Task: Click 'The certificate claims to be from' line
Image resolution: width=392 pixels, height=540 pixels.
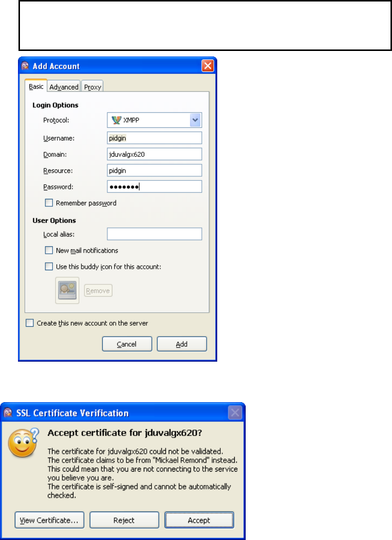Action: coord(142,460)
